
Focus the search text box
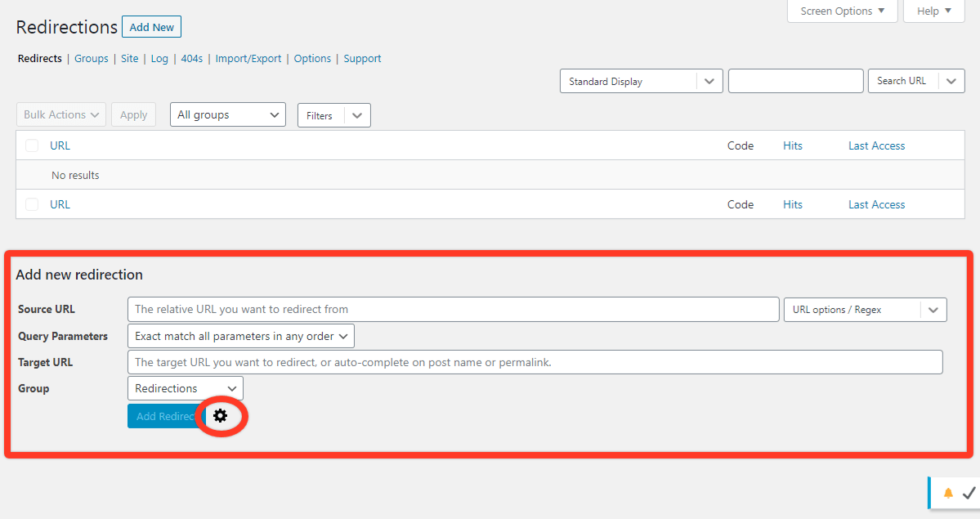[x=795, y=81]
